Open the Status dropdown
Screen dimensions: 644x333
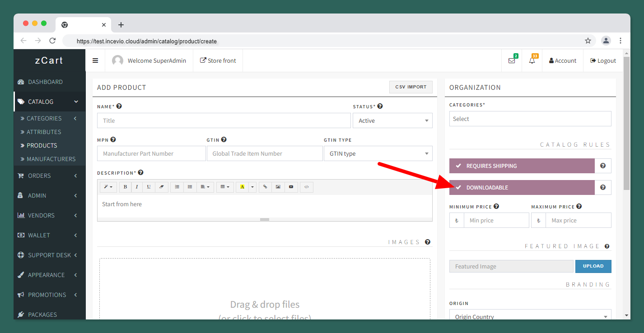click(392, 120)
